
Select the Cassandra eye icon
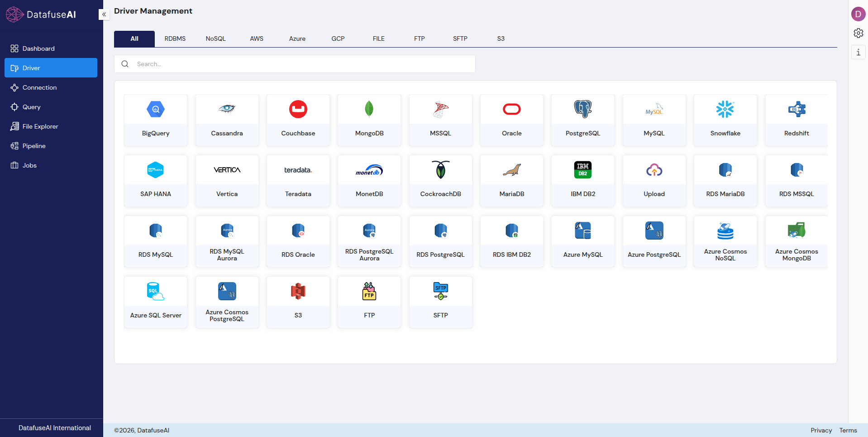coord(227,109)
